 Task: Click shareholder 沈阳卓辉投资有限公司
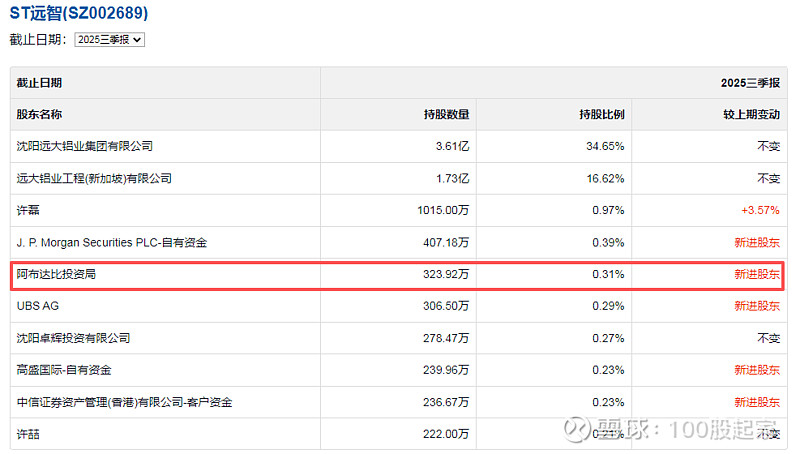click(x=73, y=338)
